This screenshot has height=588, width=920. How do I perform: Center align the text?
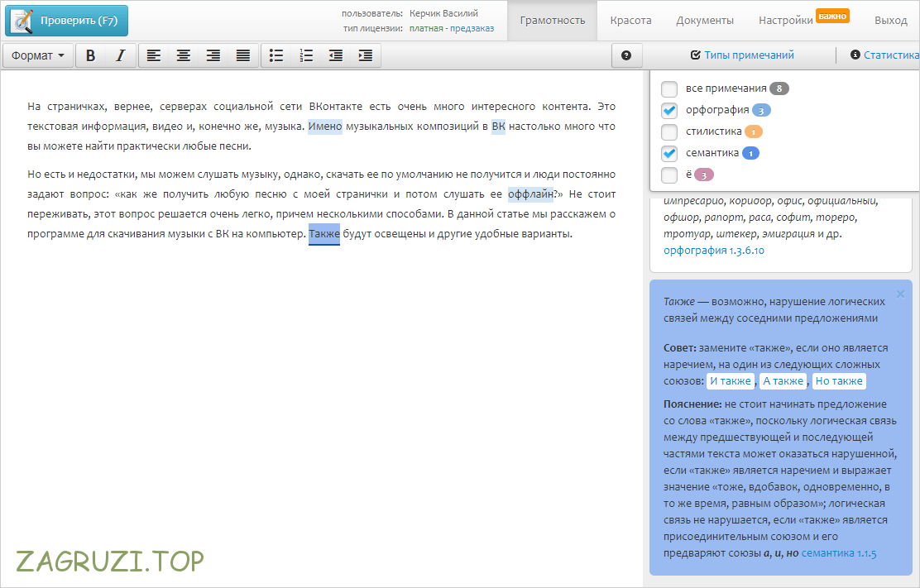click(x=183, y=55)
